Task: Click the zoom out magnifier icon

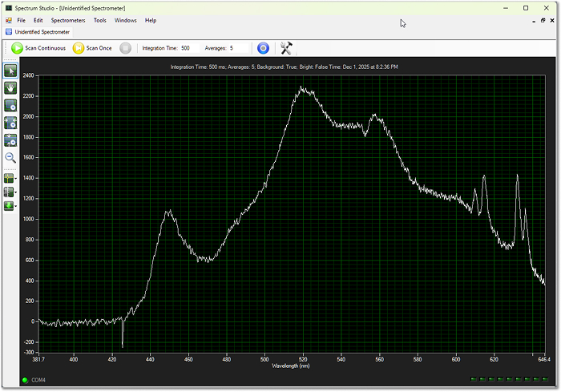Action: click(x=10, y=158)
